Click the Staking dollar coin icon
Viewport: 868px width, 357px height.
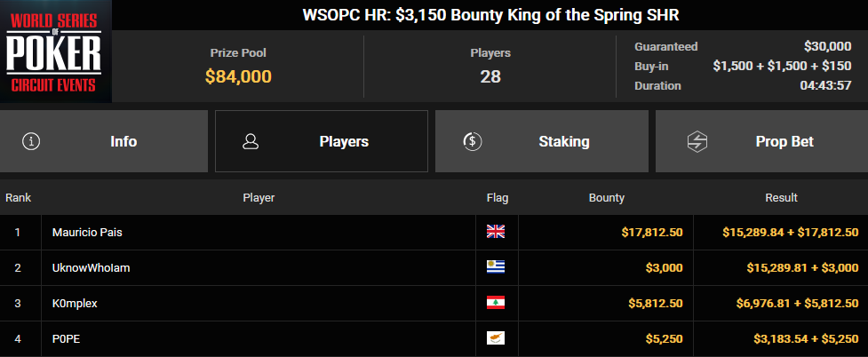[472, 141]
